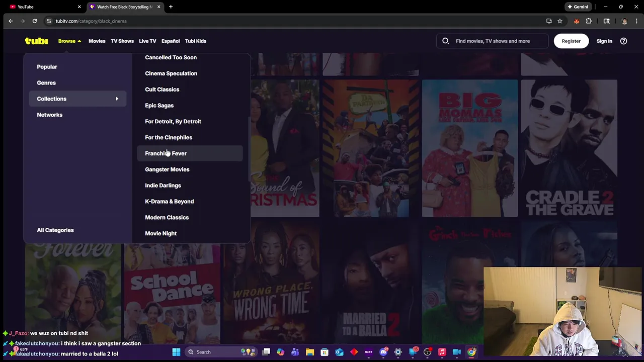Click the fox extension icon in toolbar
Viewport: 644px width, 362px height.
(577, 21)
